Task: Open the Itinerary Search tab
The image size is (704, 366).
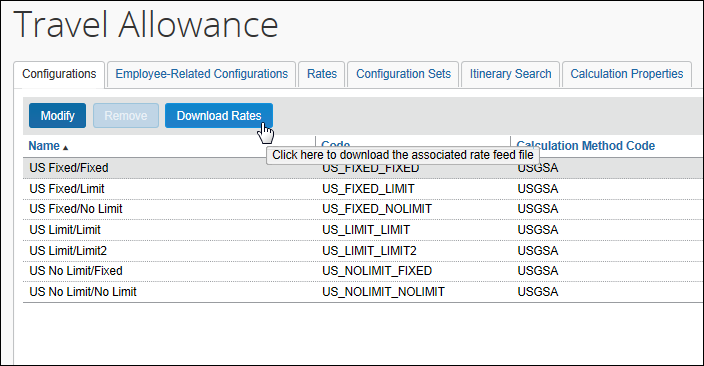Action: click(510, 74)
